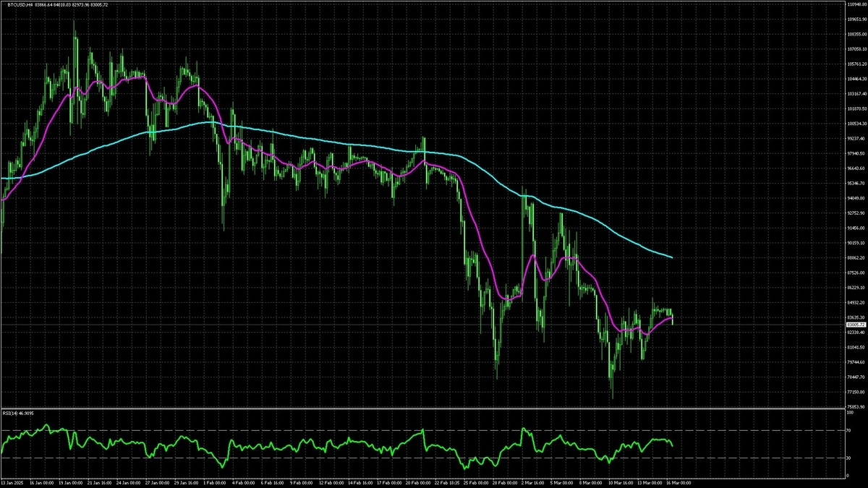
Task: Select the 104464.30 price axis label
Action: point(856,79)
